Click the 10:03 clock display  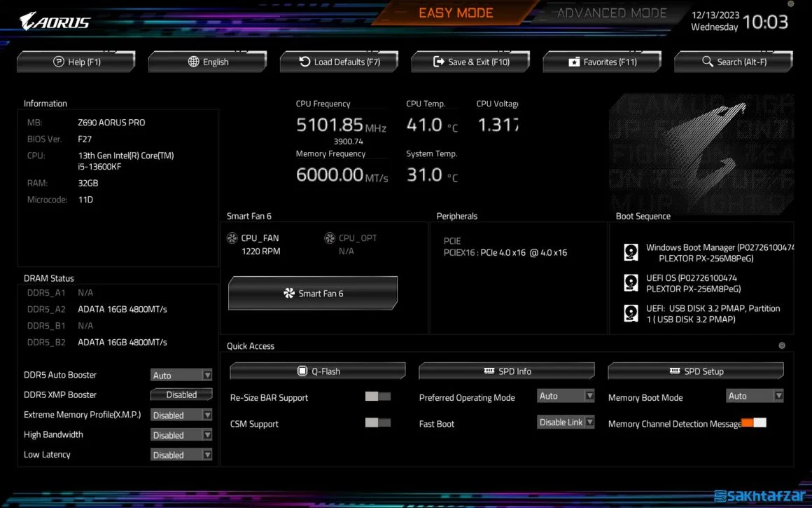[x=765, y=22]
